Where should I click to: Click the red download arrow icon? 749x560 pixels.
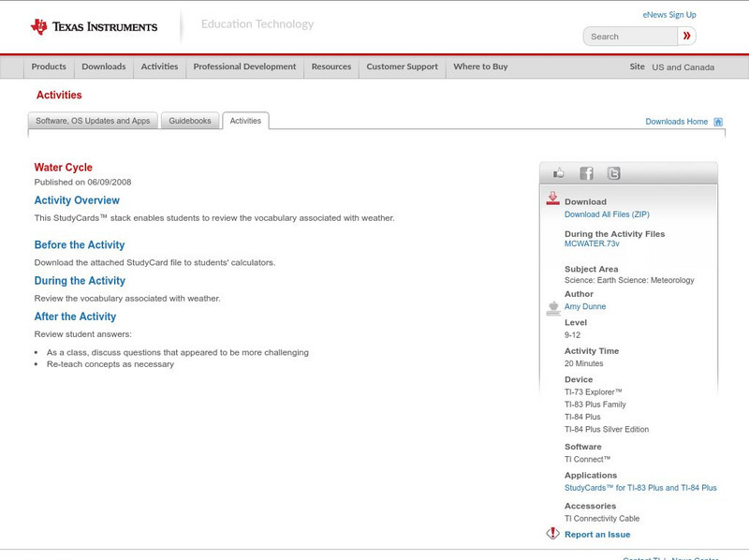(x=552, y=199)
